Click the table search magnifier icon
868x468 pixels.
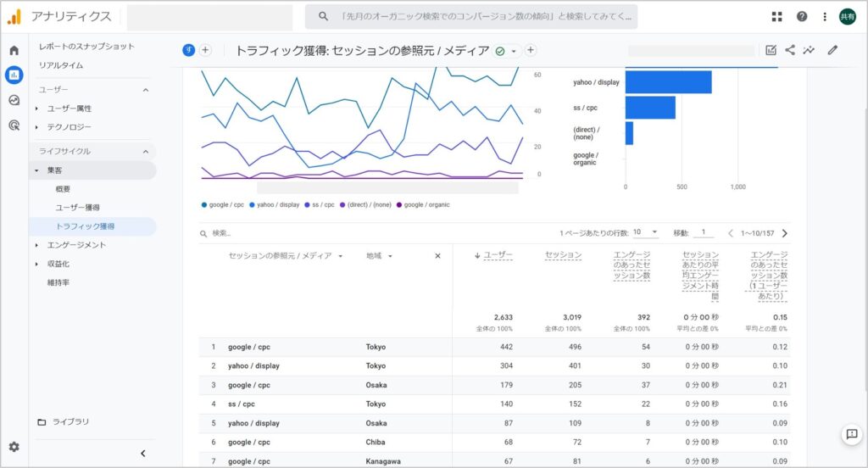pyautogui.click(x=203, y=234)
